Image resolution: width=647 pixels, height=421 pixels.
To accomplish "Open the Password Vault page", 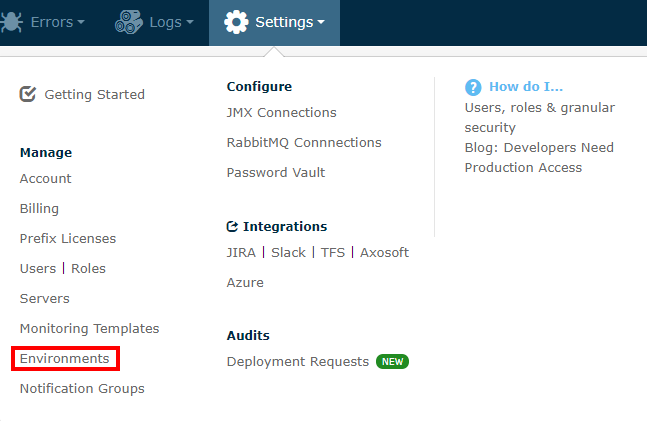I will click(x=276, y=173).
